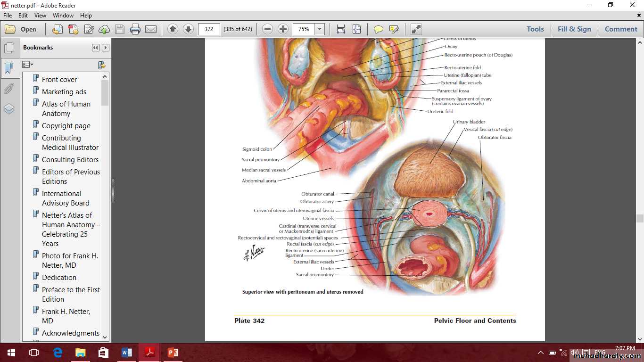The height and width of the screenshot is (362, 644).
Task: Toggle the Page Thumbnails panel
Action: (x=9, y=48)
